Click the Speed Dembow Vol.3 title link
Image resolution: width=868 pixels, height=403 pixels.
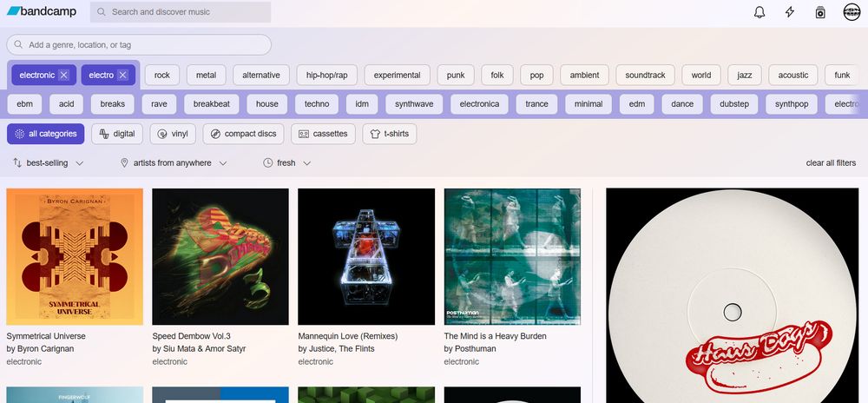[x=191, y=336]
